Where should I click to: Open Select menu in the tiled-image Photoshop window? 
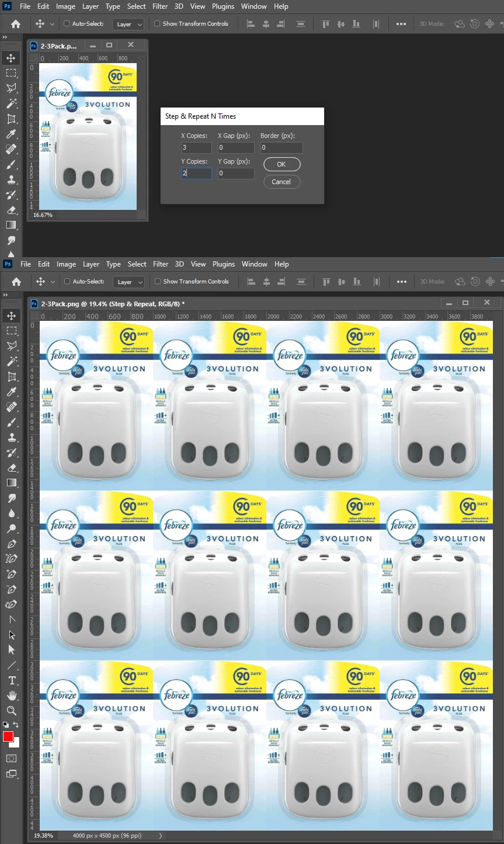137,264
